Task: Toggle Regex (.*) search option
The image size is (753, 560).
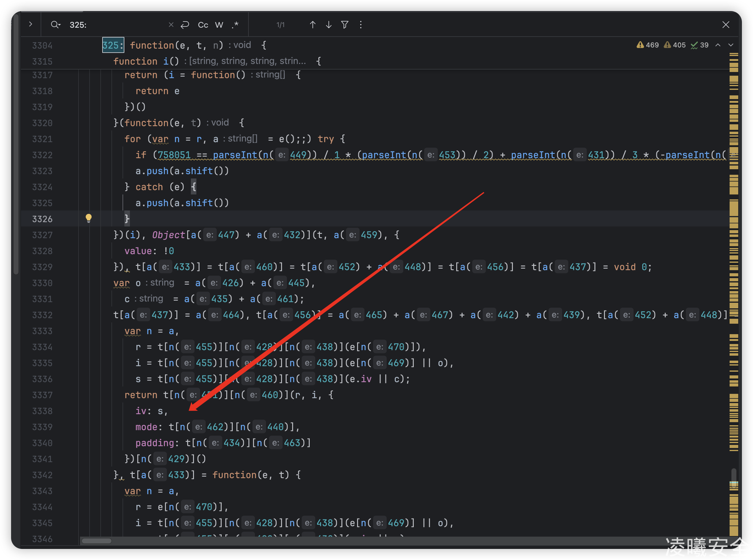Action: coord(235,25)
